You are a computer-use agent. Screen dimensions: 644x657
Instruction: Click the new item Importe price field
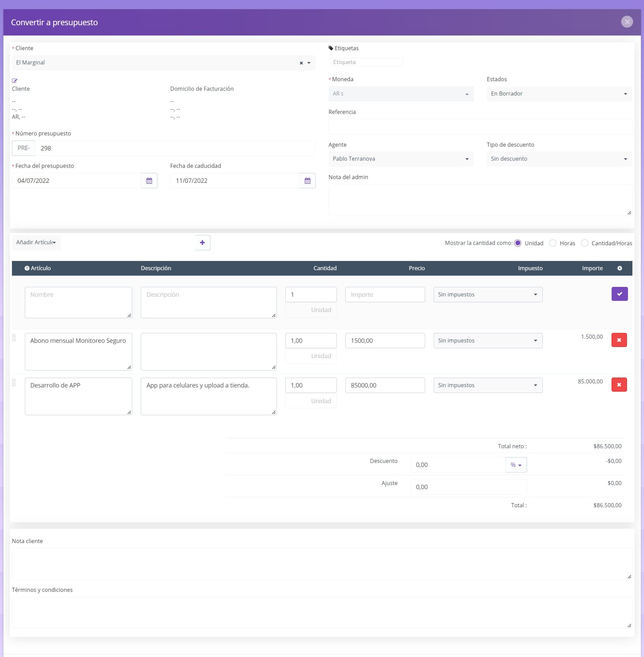pos(385,294)
